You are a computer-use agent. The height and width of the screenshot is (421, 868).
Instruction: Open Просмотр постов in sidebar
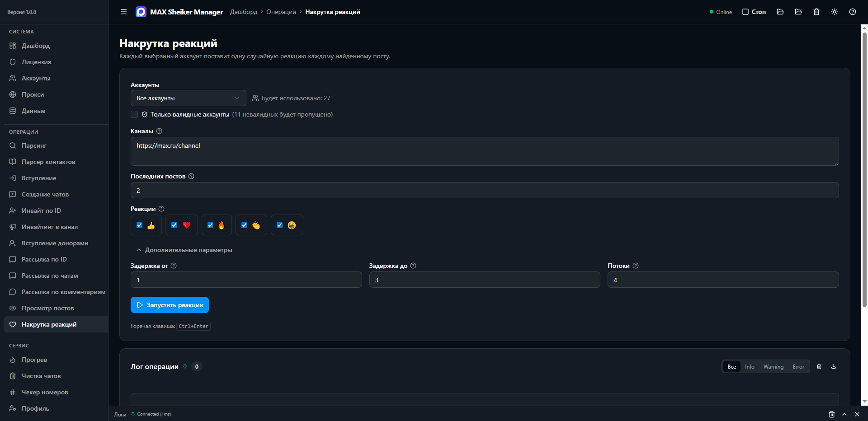click(56, 308)
